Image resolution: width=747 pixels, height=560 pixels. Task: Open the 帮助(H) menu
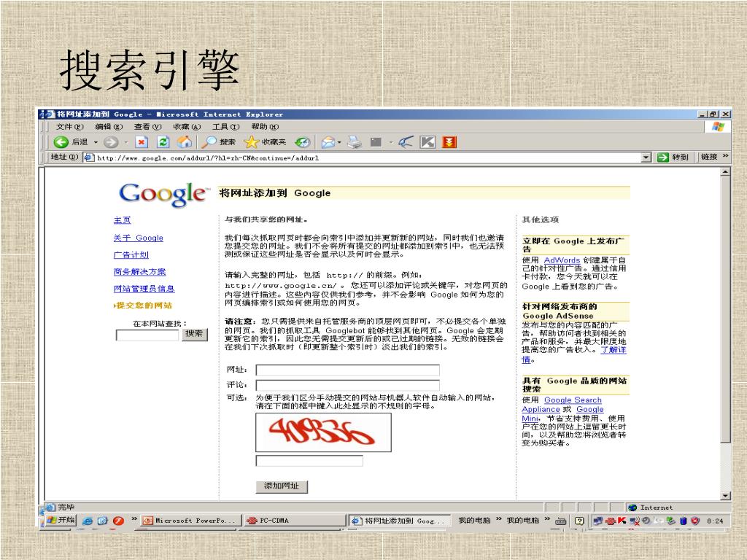click(x=265, y=127)
